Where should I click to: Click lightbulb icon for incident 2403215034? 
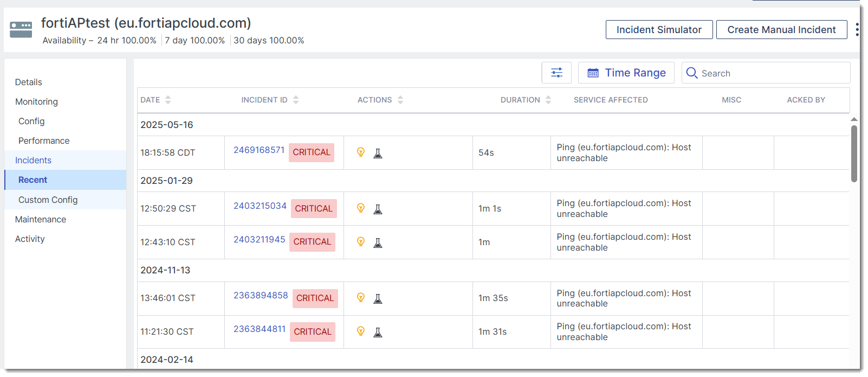coord(361,208)
